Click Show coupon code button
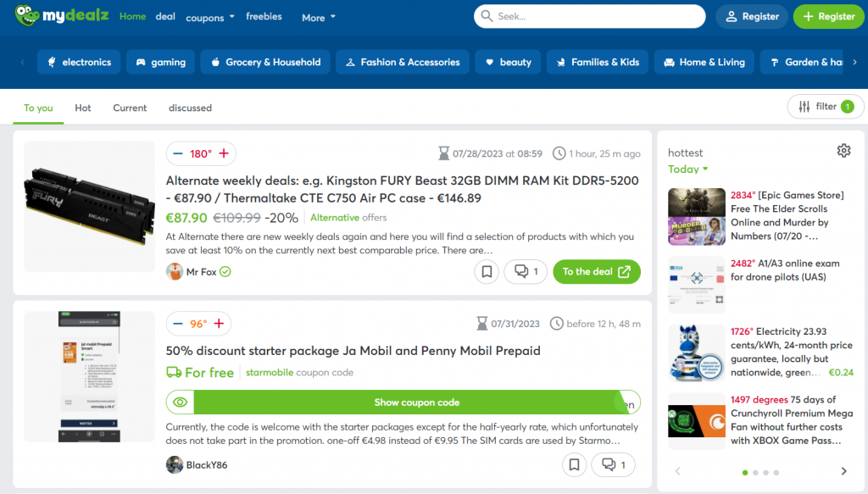The width and height of the screenshot is (868, 494). [x=417, y=402]
